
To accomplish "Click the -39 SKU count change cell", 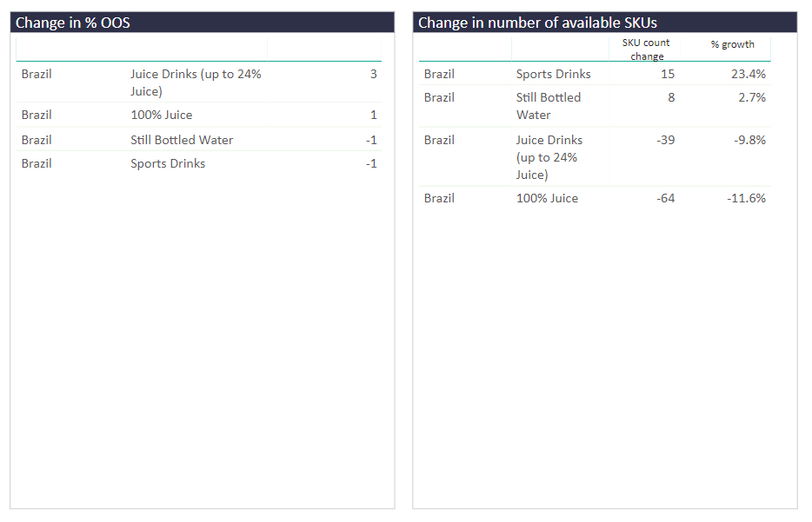I will [665, 140].
